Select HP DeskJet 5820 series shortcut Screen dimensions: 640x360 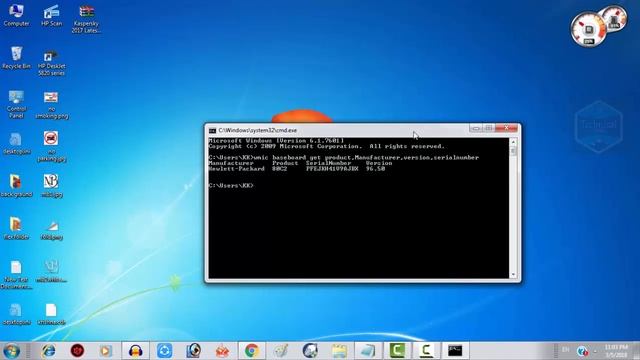tap(51, 63)
